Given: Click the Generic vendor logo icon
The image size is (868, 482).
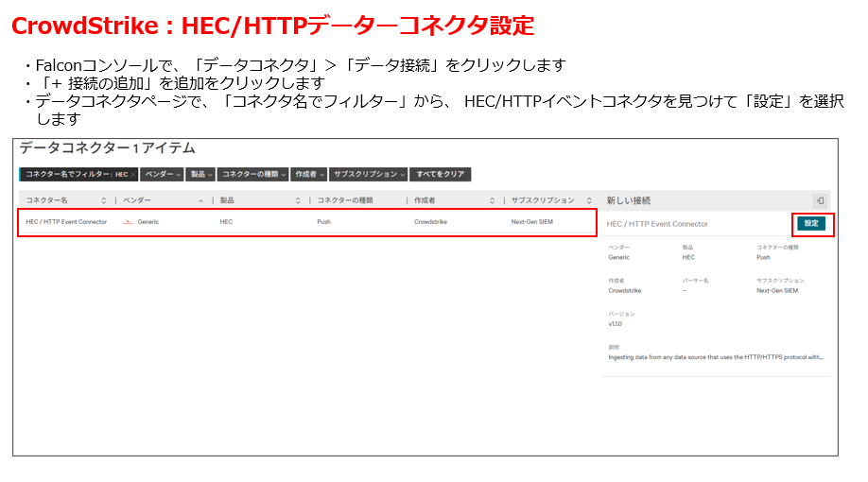Looking at the screenshot, I should 129,222.
